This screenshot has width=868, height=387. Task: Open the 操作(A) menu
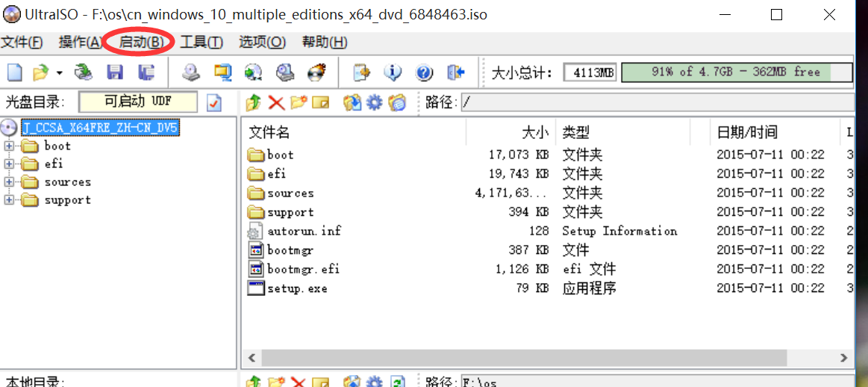tap(81, 42)
